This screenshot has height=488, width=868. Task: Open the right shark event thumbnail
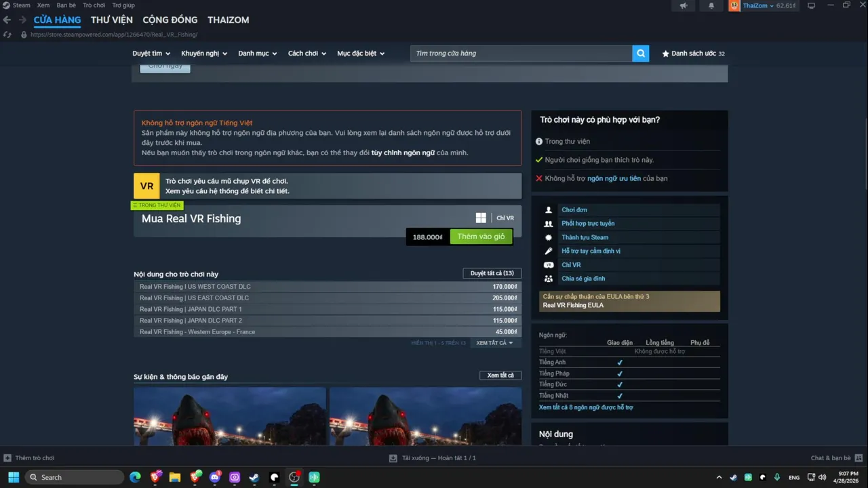[x=425, y=416]
